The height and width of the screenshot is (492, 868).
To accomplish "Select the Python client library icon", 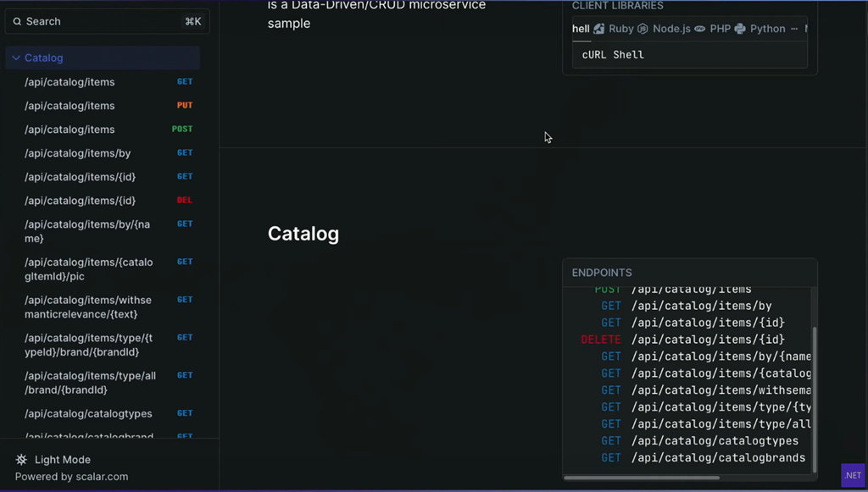I will tap(740, 29).
